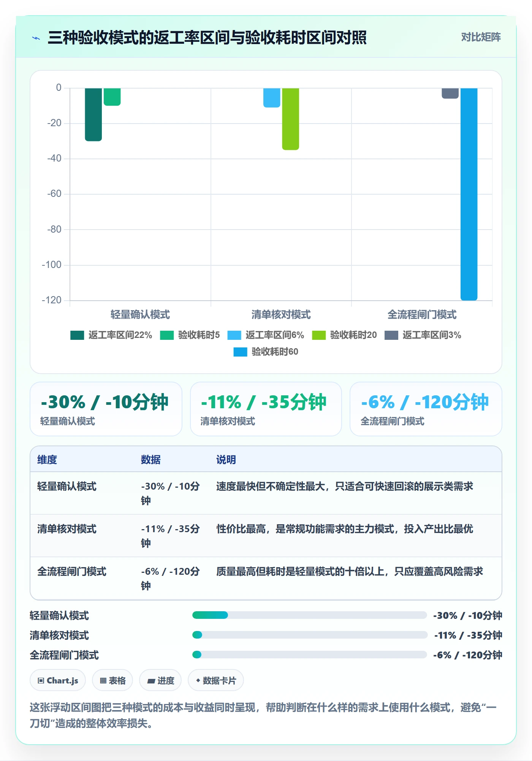Viewport: 532px width, 761px height.
Task: Click the 轻量确认模式 label on the chart x-axis
Action: coord(140,314)
